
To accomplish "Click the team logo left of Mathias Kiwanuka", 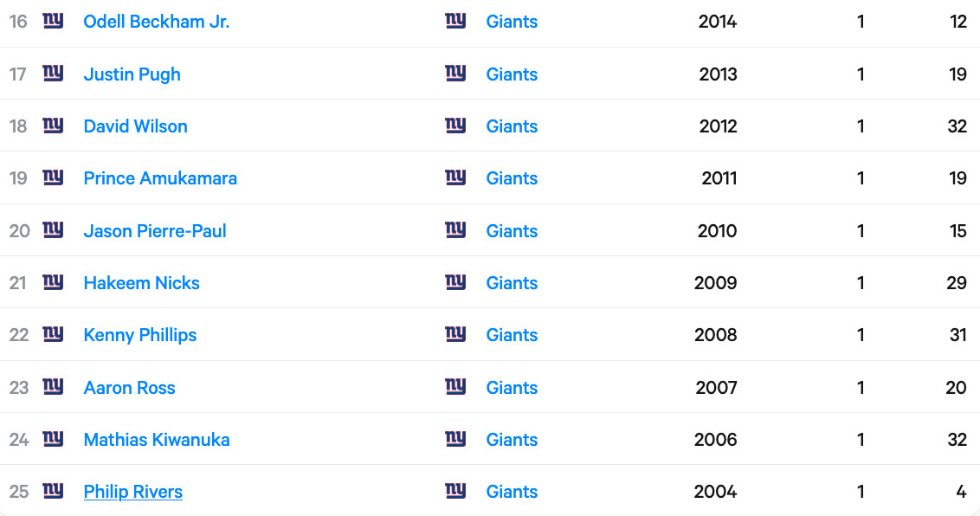I will (x=53, y=439).
